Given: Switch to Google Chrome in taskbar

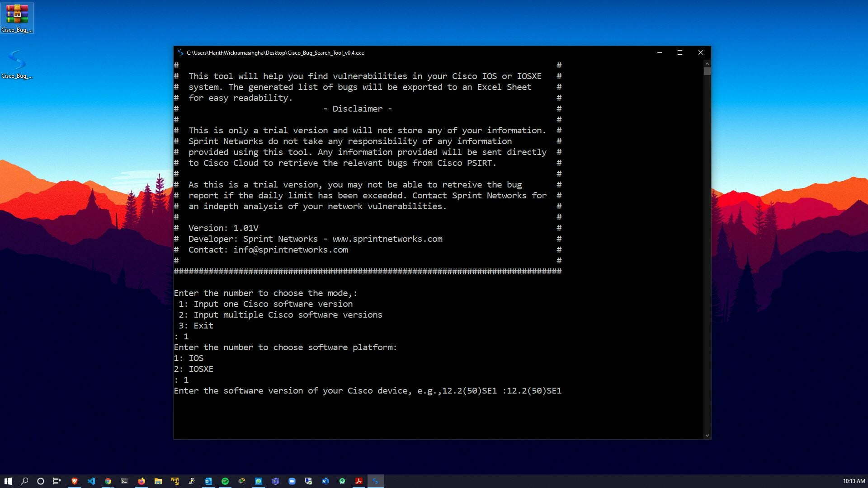Looking at the screenshot, I should pyautogui.click(x=108, y=481).
